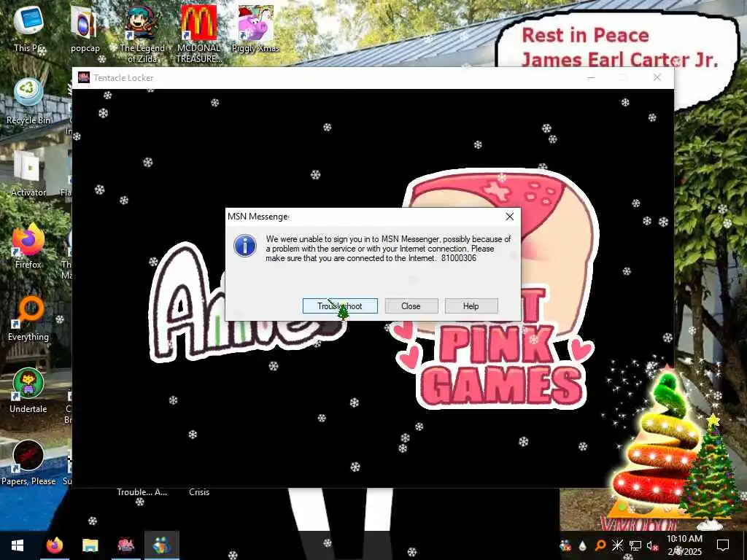Dismiss MSN Messenger dialog with its X
Screen dimensions: 747x560
tap(509, 217)
